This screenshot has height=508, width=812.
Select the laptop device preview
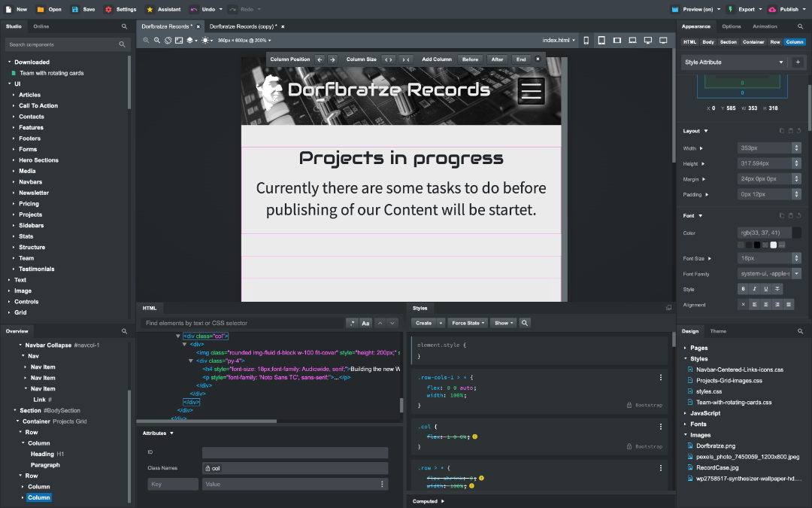click(x=632, y=41)
